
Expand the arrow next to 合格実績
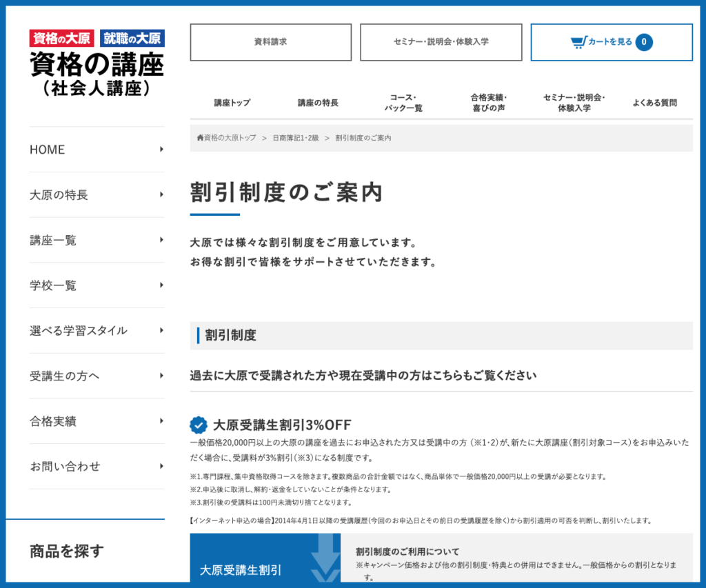(161, 421)
